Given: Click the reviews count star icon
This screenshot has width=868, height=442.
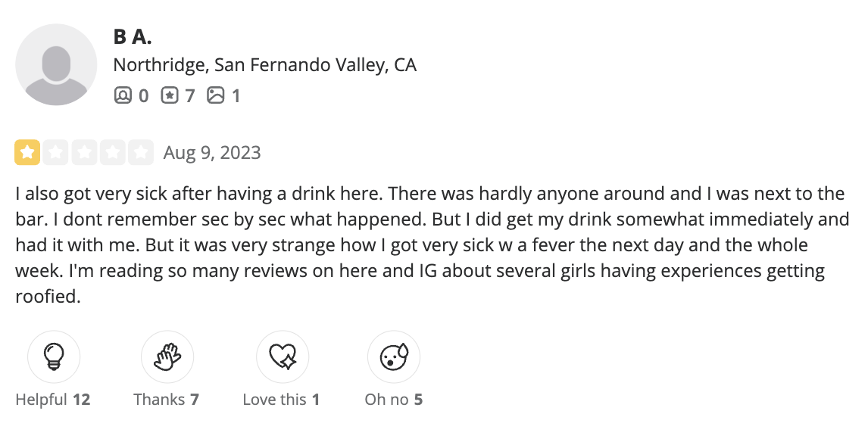Looking at the screenshot, I should (x=170, y=95).
